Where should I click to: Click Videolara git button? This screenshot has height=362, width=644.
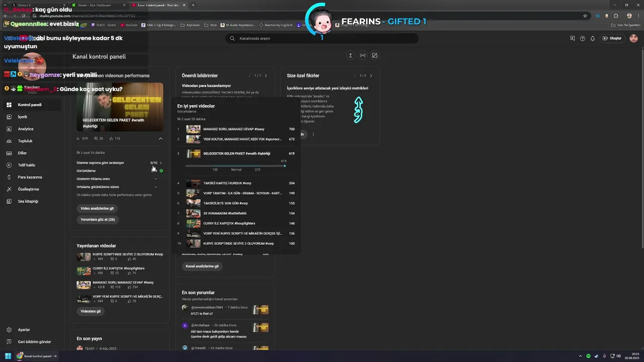coord(91,311)
